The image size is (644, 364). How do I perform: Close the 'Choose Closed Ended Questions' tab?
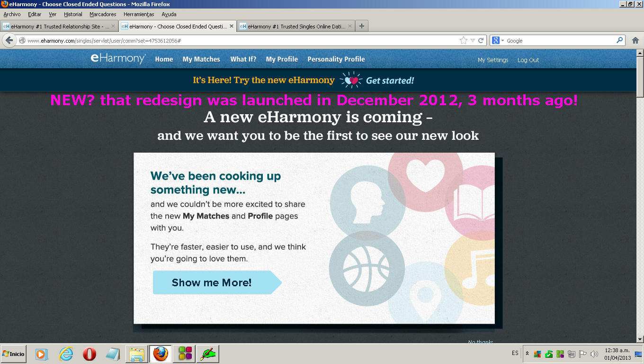pos(232,27)
